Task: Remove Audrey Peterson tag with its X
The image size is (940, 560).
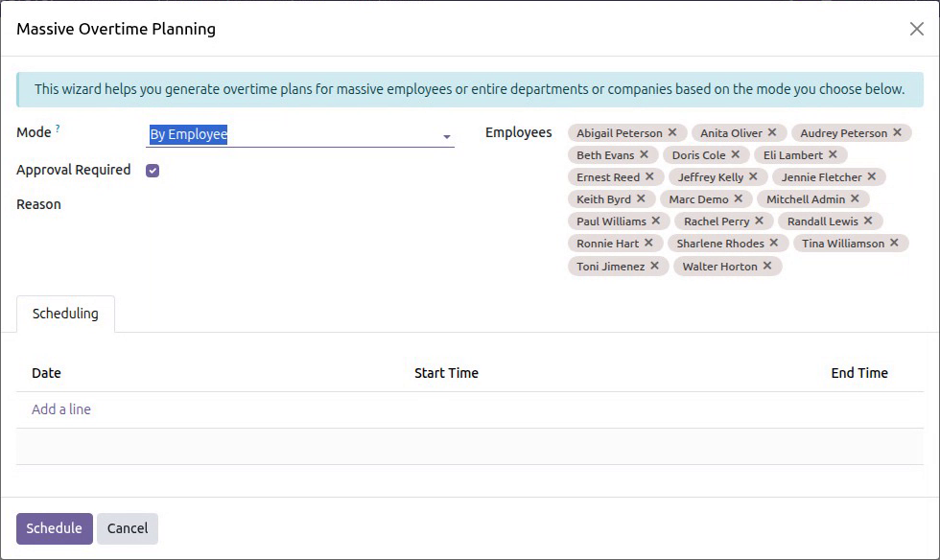Action: (x=898, y=132)
